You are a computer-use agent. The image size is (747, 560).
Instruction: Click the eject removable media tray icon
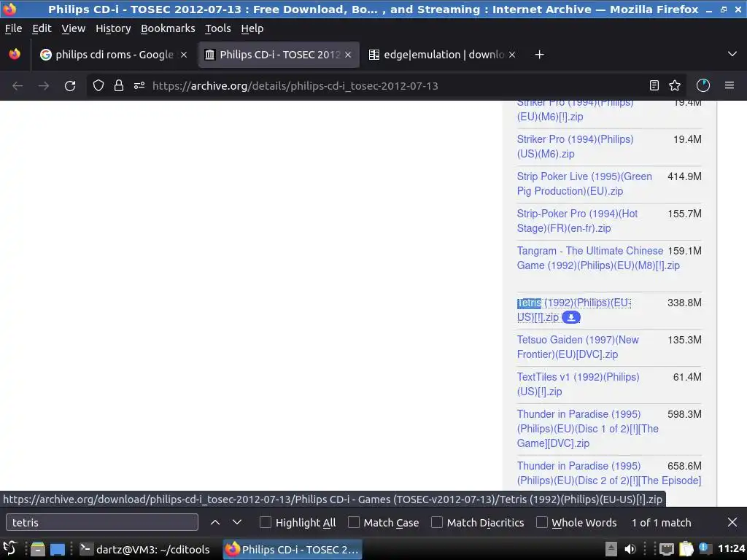pyautogui.click(x=611, y=549)
